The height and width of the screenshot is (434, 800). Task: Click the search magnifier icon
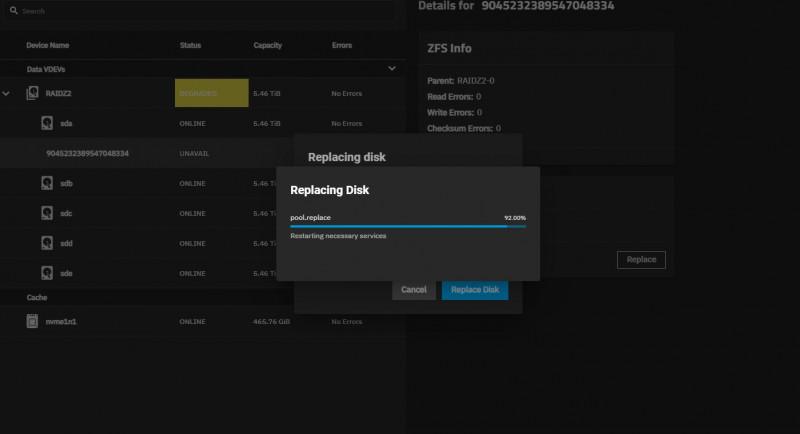pyautogui.click(x=13, y=11)
